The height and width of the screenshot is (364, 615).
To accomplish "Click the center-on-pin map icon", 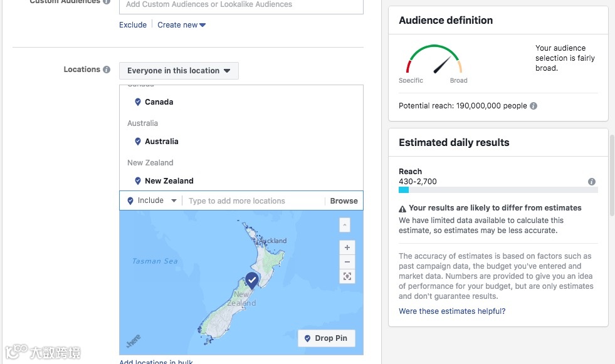I will pyautogui.click(x=347, y=276).
